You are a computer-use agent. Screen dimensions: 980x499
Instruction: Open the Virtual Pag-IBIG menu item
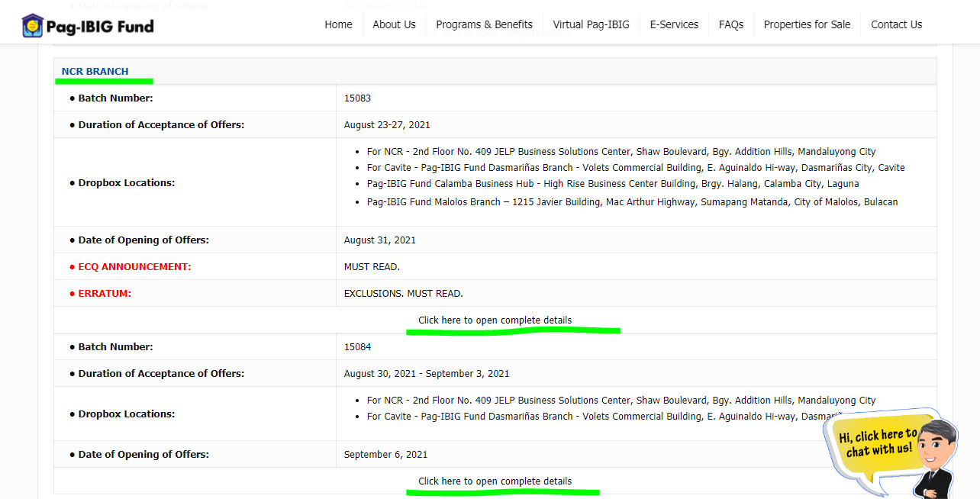[x=592, y=24]
